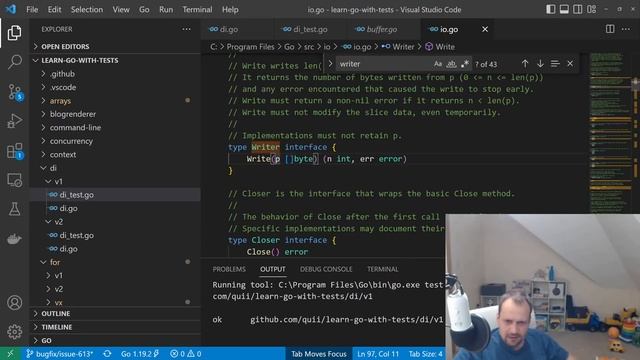This screenshot has width=640, height=360.
Task: Collapse the di folder
Action: point(115,168)
